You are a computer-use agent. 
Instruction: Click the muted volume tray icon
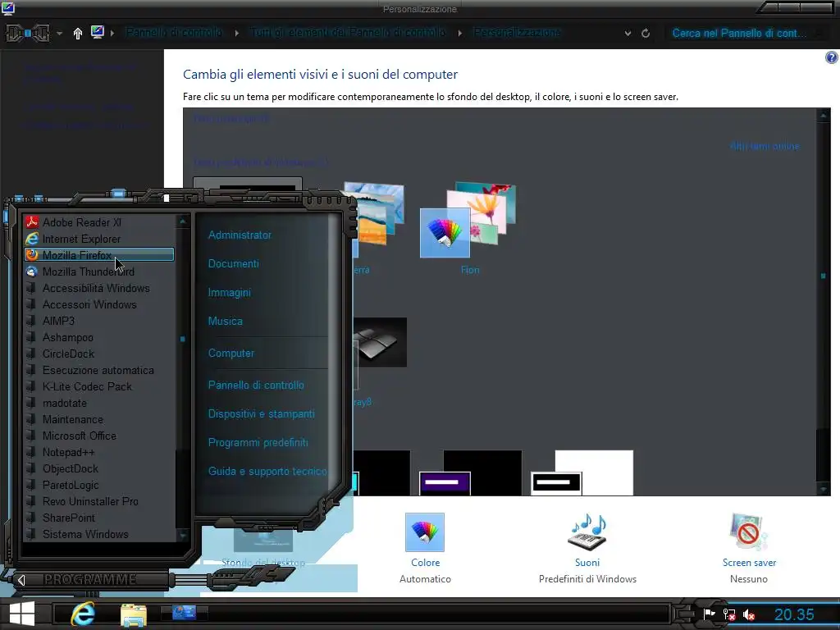pyautogui.click(x=749, y=614)
